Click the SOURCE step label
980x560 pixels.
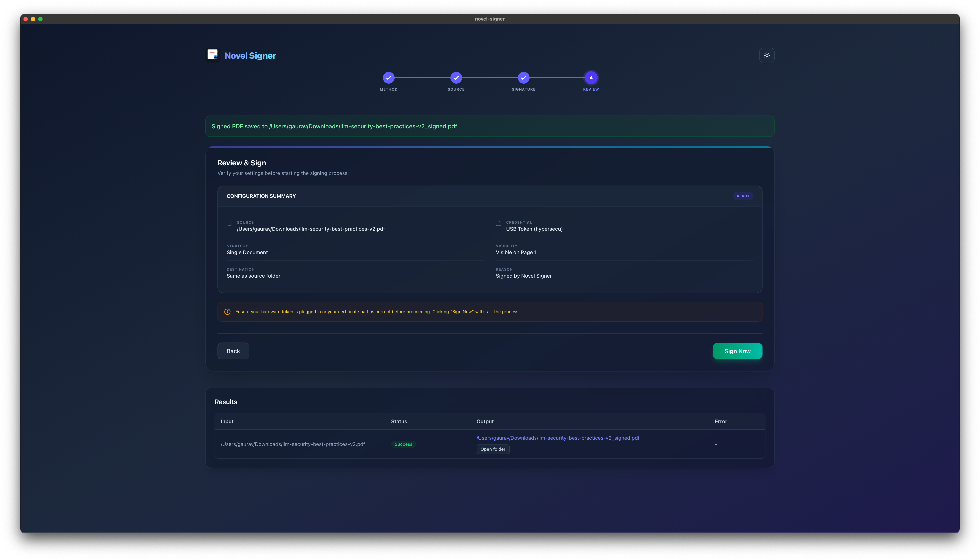point(456,89)
